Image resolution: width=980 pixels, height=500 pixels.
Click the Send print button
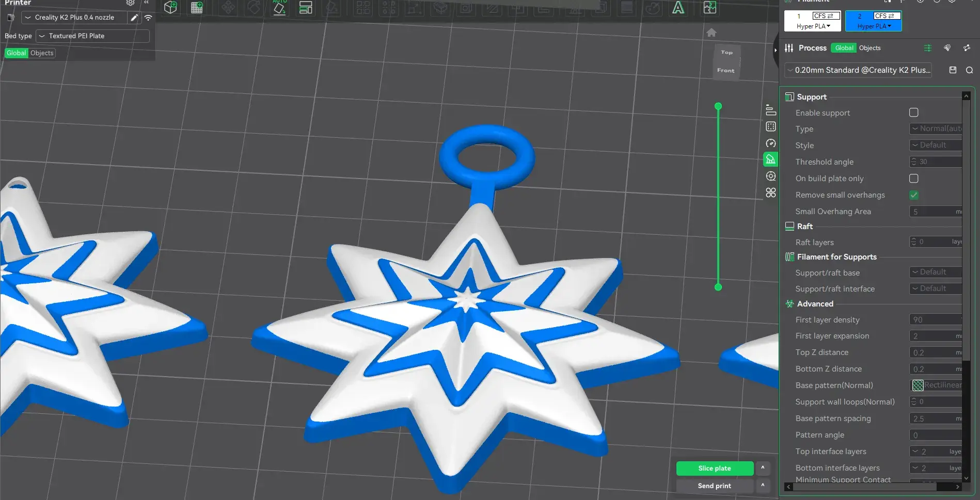715,486
